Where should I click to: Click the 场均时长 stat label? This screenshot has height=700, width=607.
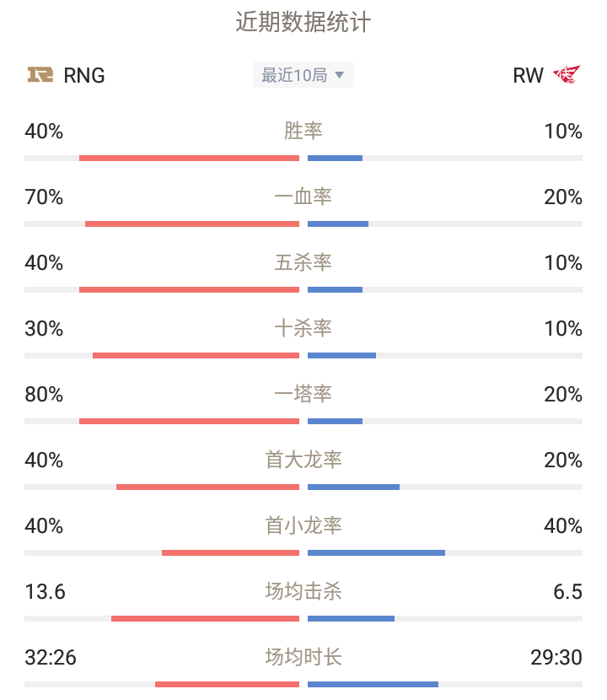point(303,657)
